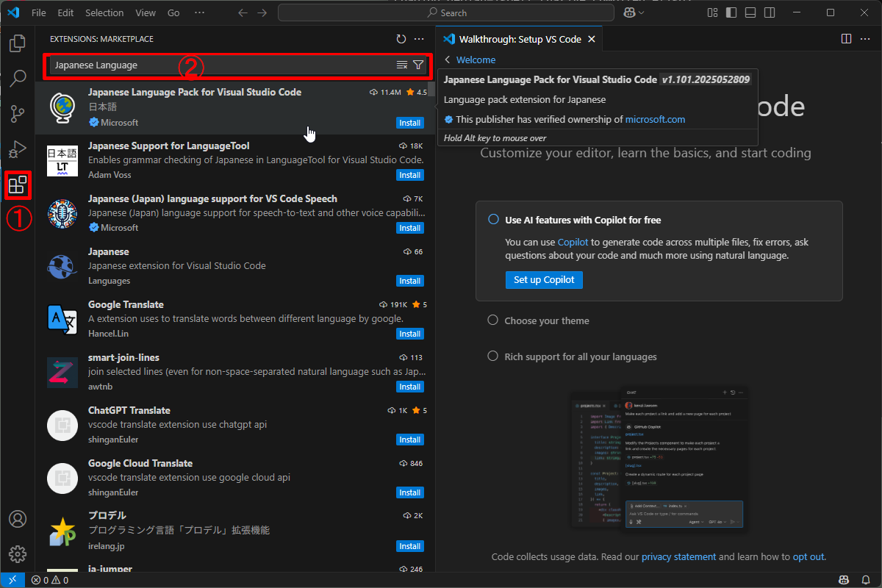Install the Japanese extension by Languages
Viewport: 882px width, 588px height.
click(x=410, y=281)
